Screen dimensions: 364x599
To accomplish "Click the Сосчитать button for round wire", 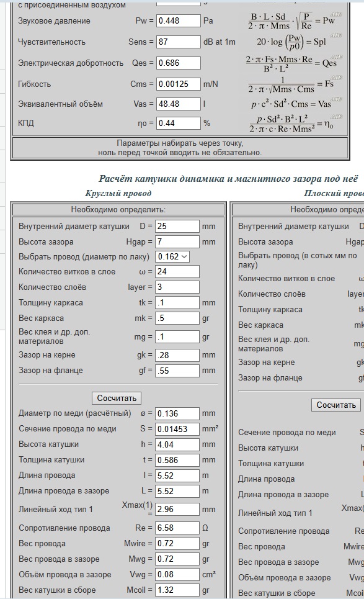I will point(117,398).
